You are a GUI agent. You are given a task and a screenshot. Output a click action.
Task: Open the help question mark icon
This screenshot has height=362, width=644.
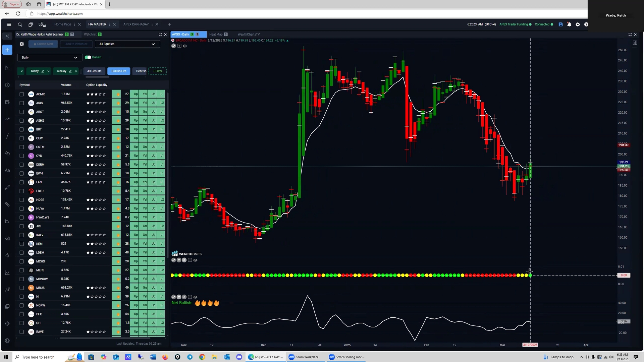[x=586, y=24]
